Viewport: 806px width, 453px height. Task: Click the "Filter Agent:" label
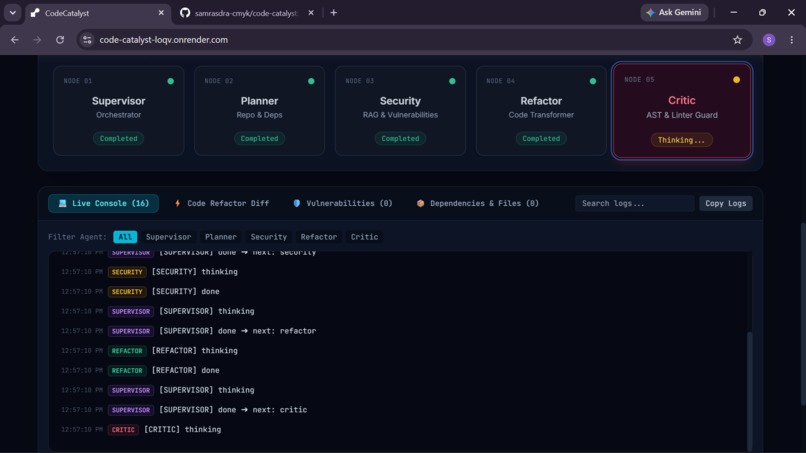coord(78,237)
